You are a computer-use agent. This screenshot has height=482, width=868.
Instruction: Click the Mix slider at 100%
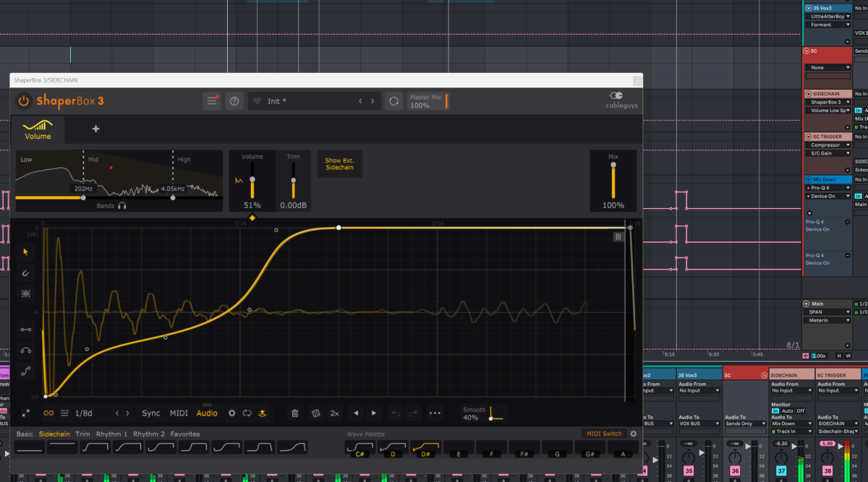pyautogui.click(x=613, y=165)
